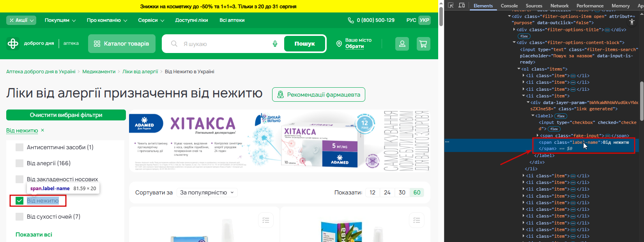This screenshot has height=242, width=644.
Task: Switch to the Memory tab
Action: [x=621, y=5]
